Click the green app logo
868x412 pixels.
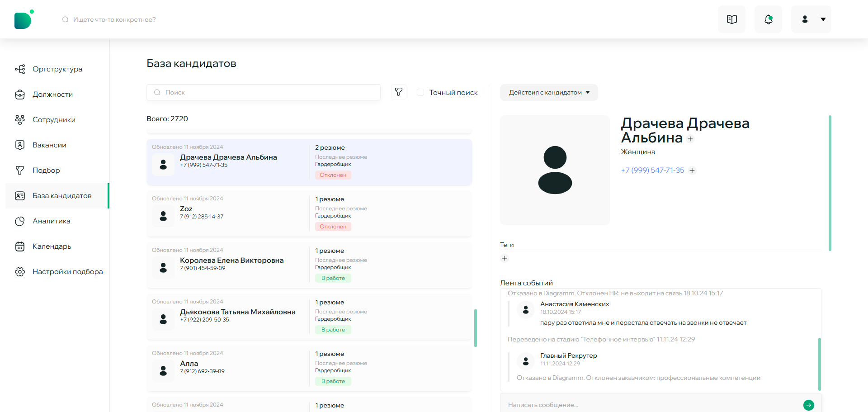pyautogui.click(x=24, y=19)
